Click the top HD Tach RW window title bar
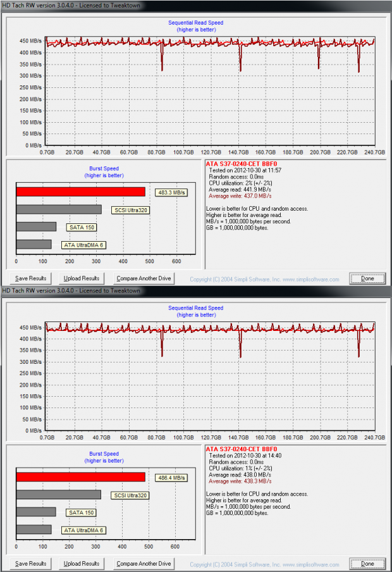Image resolution: width=392 pixels, height=572 pixels. pyautogui.click(x=196, y=6)
